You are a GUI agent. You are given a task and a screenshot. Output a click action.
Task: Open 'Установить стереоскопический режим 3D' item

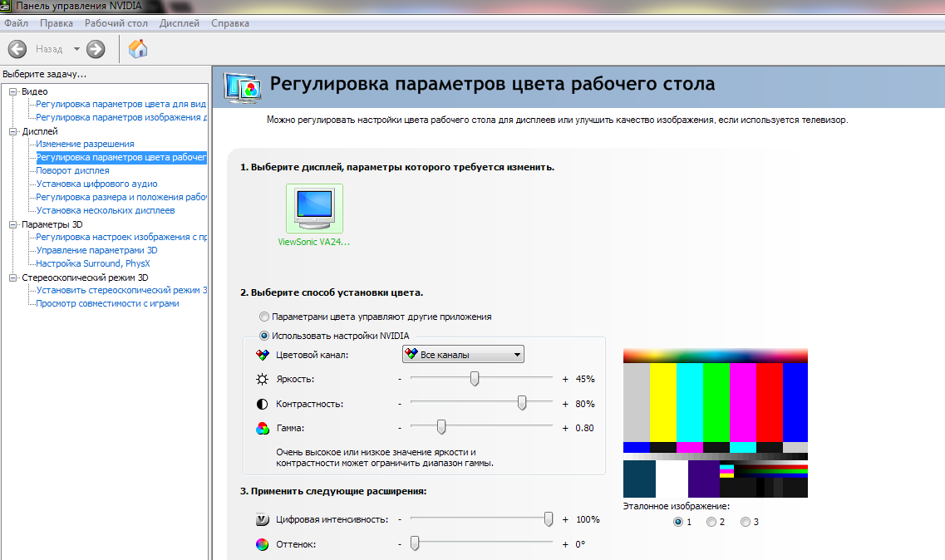[x=121, y=290]
